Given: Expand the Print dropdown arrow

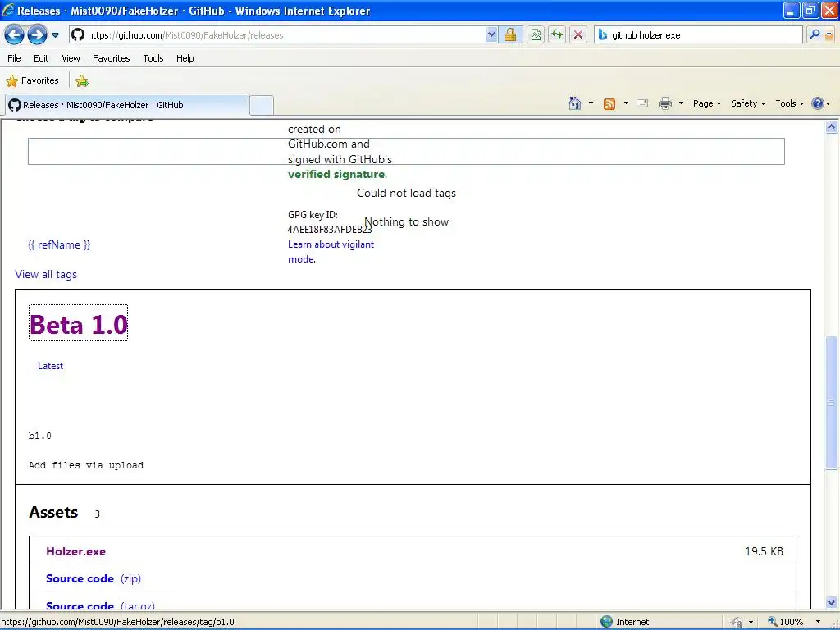Looking at the screenshot, I should [681, 103].
